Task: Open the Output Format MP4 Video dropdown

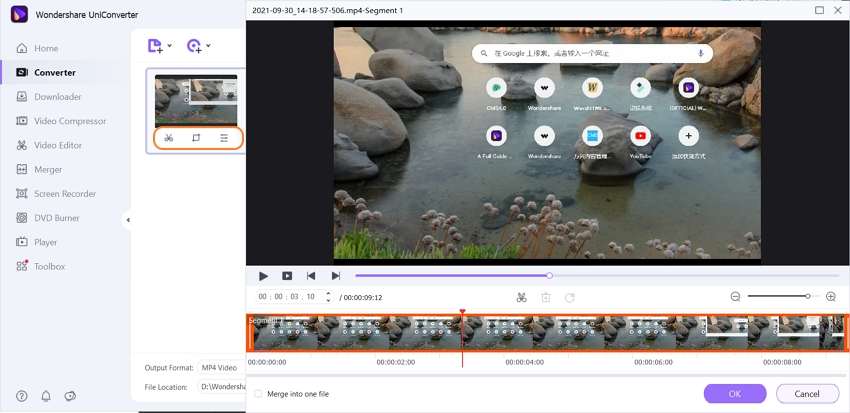Action: (x=221, y=367)
